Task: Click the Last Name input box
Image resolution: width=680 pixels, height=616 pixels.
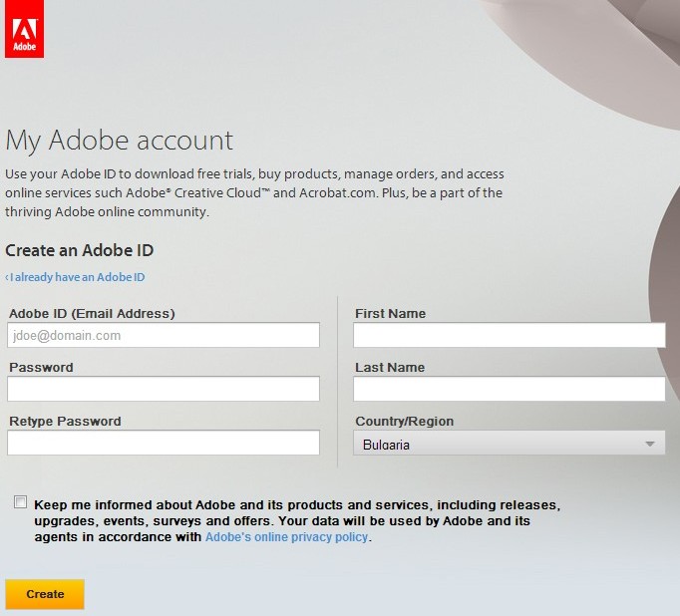Action: tap(510, 389)
